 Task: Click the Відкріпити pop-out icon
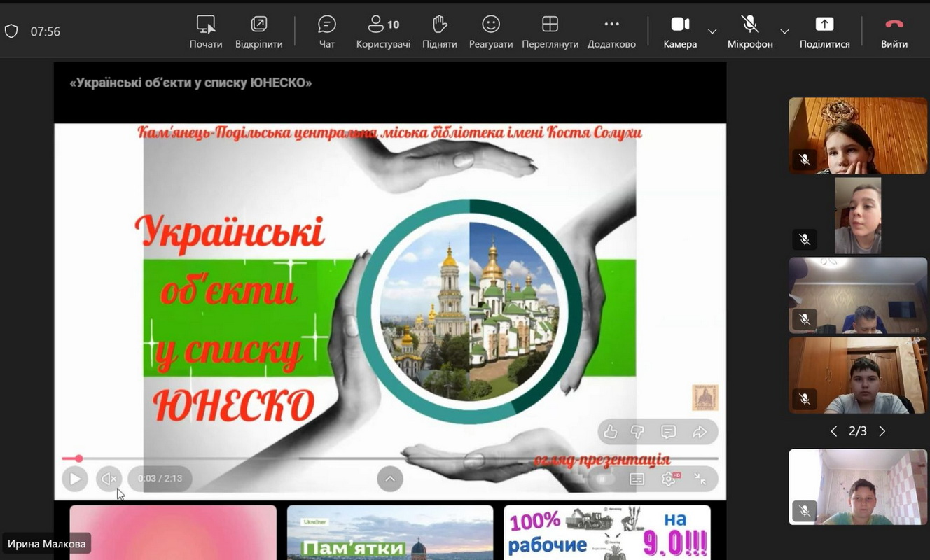(258, 32)
